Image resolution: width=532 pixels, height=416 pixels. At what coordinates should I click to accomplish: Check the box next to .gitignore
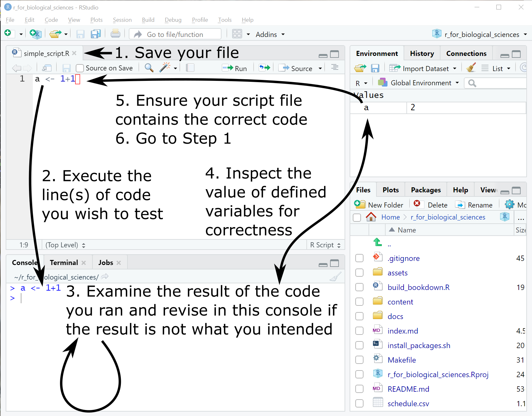[x=359, y=258]
